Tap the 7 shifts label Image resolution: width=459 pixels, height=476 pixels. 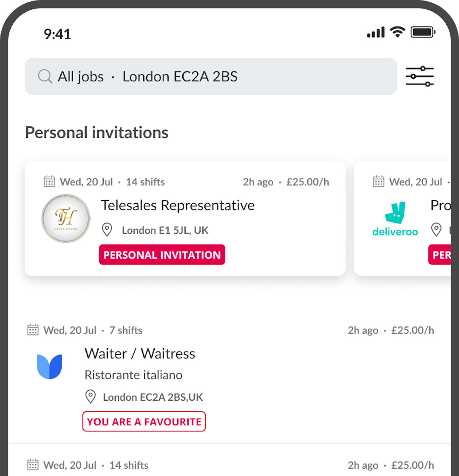(x=126, y=330)
